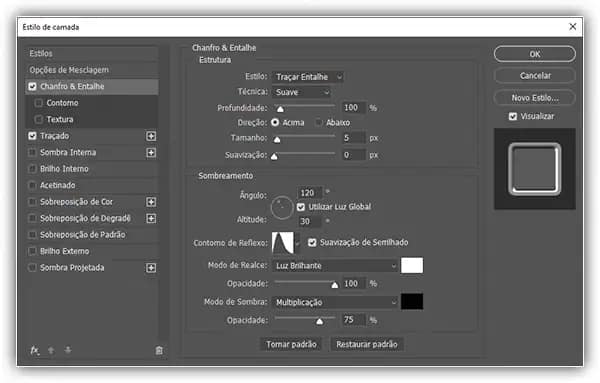
Task: Open the fx effects menu icon
Action: pos(34,350)
